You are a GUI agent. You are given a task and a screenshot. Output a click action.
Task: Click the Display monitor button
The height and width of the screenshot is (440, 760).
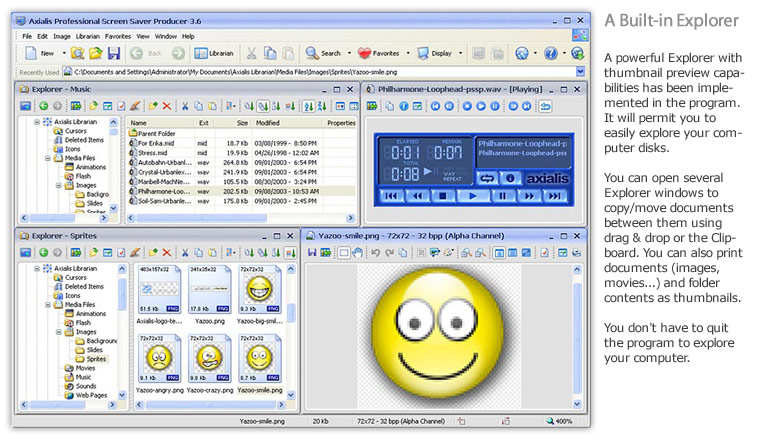click(435, 53)
